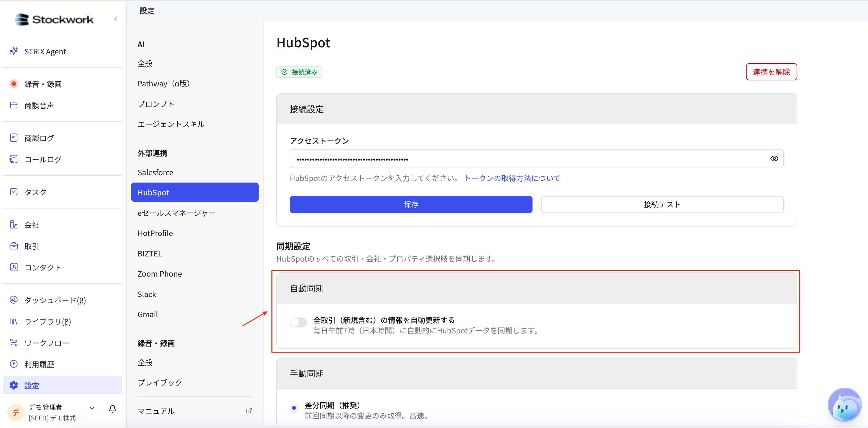Viewport: 868px width, 428px height.
Task: Open the 全般 item under AI
Action: point(195,63)
